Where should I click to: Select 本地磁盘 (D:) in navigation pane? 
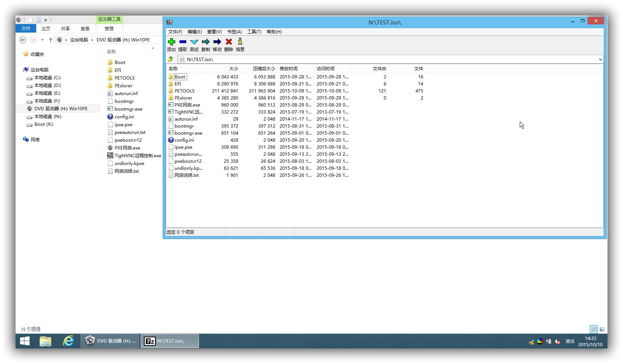[47, 85]
